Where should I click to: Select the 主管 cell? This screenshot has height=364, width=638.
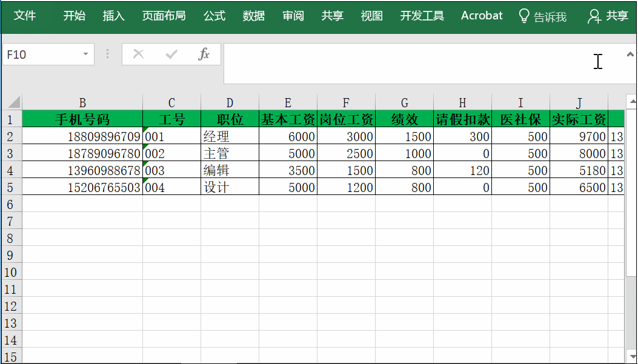pos(230,153)
